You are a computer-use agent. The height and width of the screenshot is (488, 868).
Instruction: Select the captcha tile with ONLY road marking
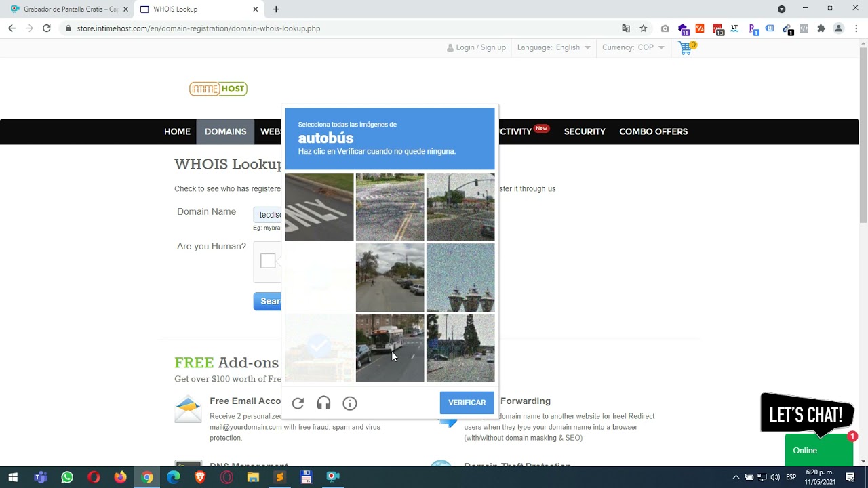tap(319, 207)
